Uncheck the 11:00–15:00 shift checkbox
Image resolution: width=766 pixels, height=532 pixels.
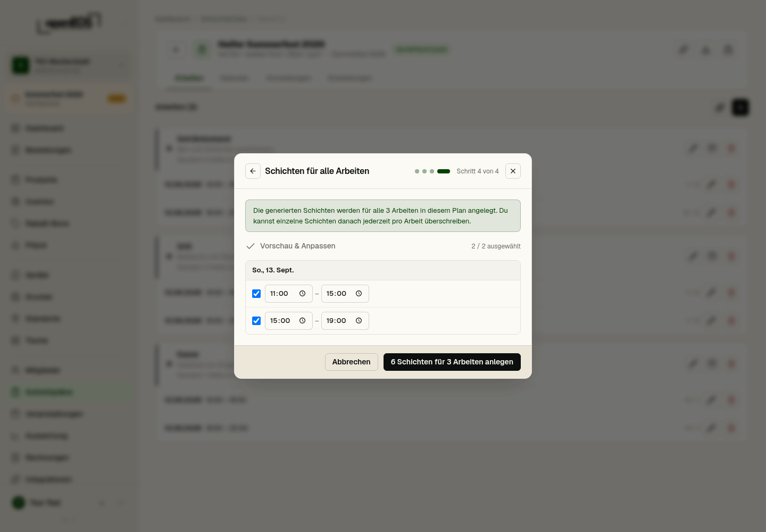tap(256, 294)
